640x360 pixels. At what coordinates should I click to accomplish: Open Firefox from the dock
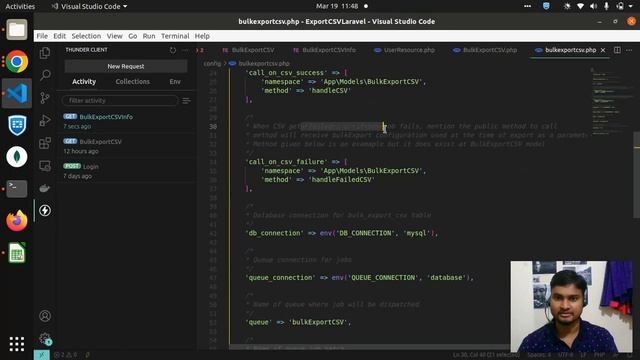pyautogui.click(x=17, y=221)
